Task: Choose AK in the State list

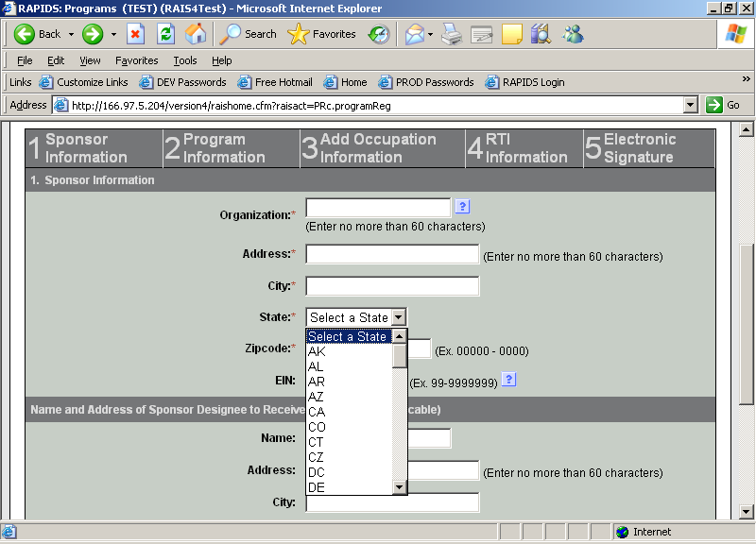Action: [x=350, y=351]
